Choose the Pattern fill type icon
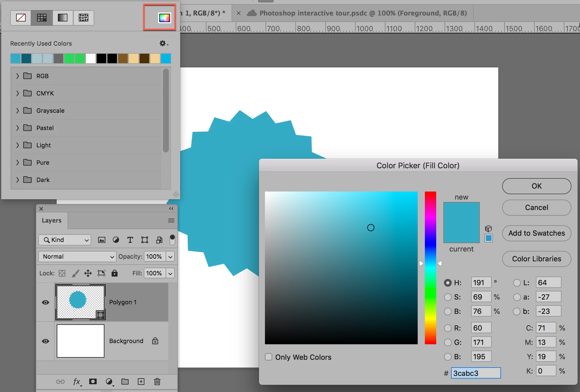The image size is (580, 392). [x=84, y=18]
